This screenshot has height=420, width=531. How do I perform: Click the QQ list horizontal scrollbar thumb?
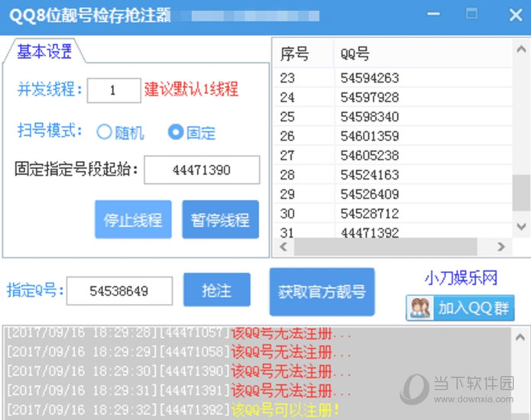(x=385, y=247)
